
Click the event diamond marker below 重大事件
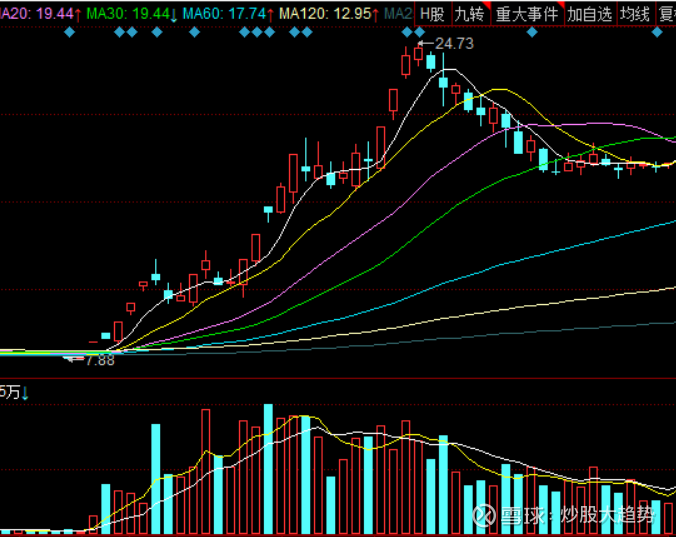pos(532,32)
